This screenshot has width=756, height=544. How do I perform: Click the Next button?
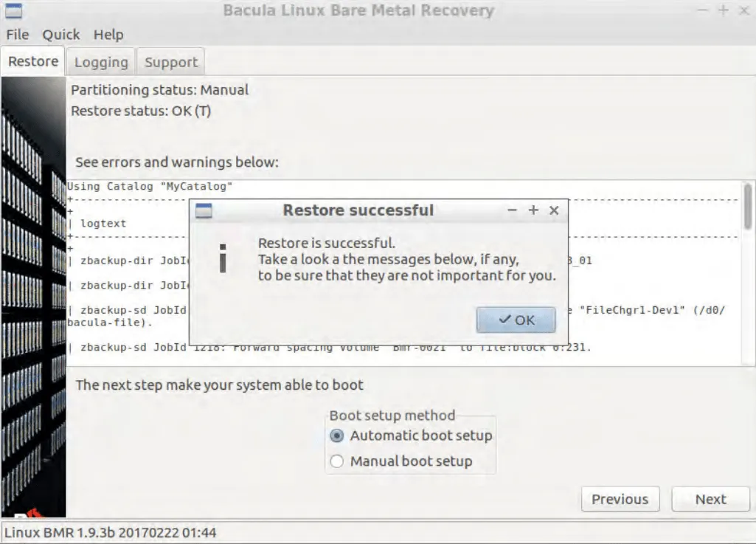[x=711, y=499]
